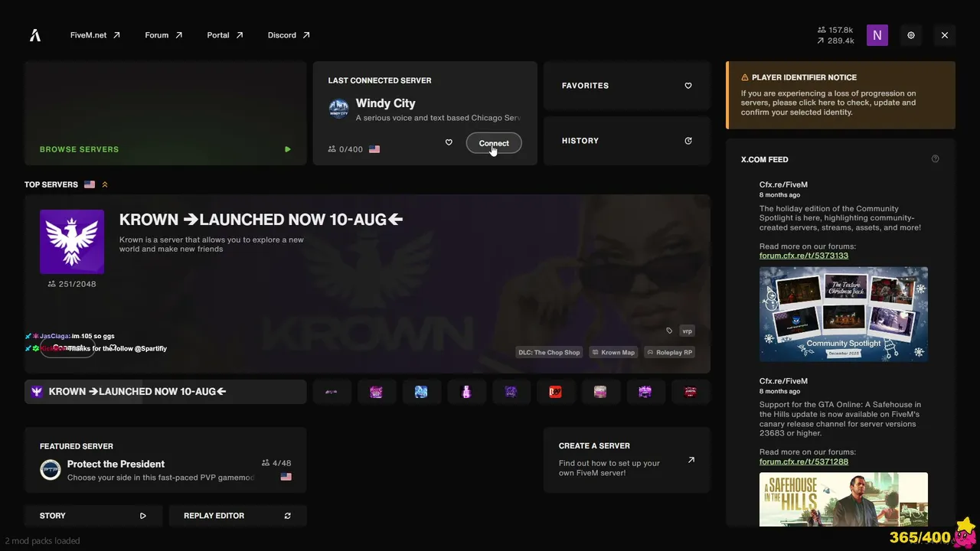Viewport: 980px width, 551px height.
Task: Select the blue server thumbnail in carousel
Action: [421, 392]
